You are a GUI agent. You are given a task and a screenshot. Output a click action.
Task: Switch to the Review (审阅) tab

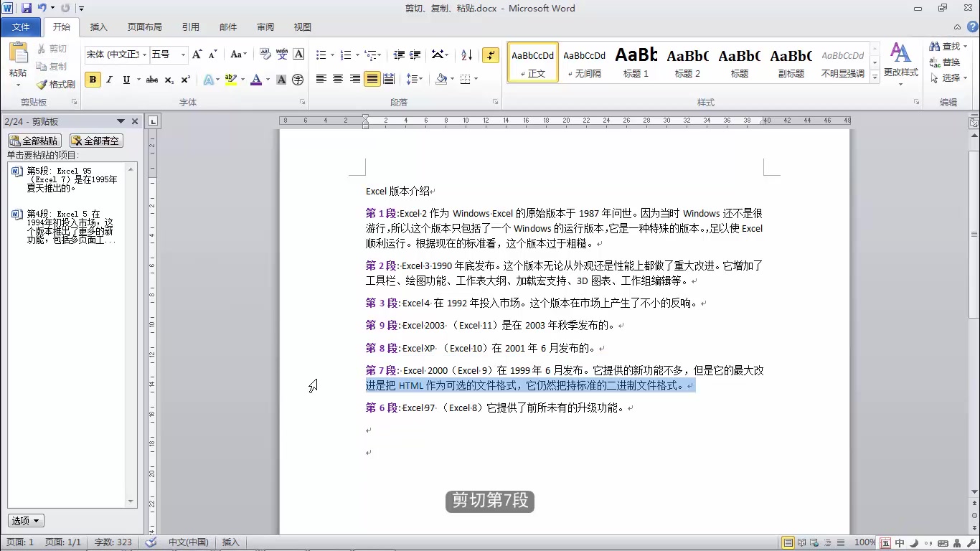[265, 27]
